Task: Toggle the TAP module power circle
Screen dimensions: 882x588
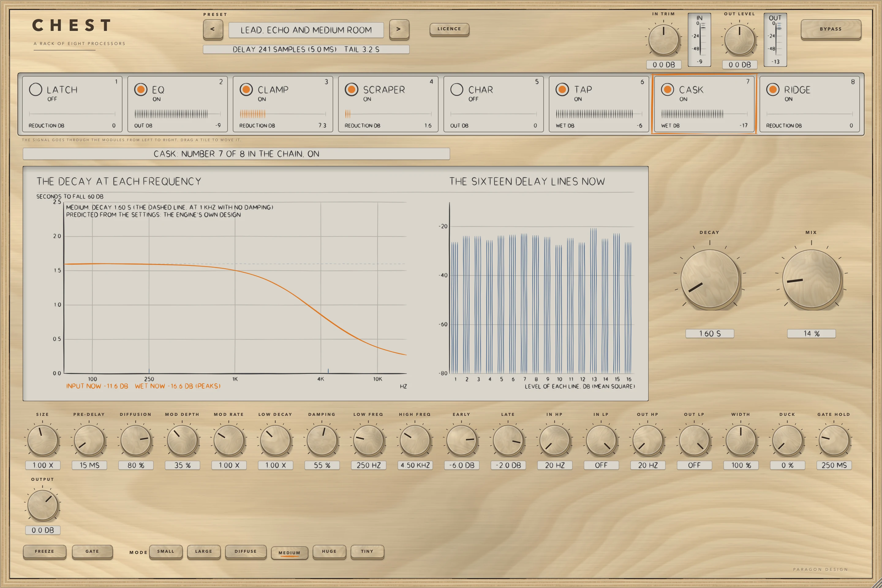Action: 562,89
